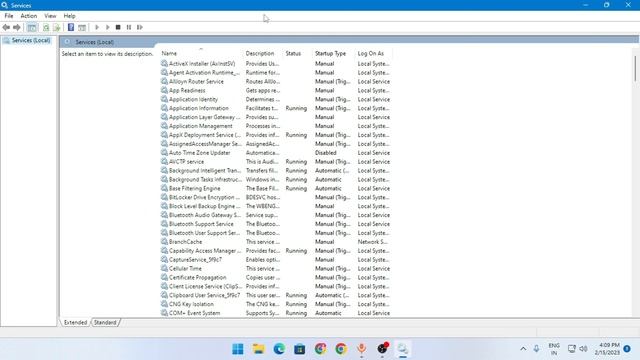Select Services (Local) in the console tree
The height and width of the screenshot is (360, 640).
31,40
